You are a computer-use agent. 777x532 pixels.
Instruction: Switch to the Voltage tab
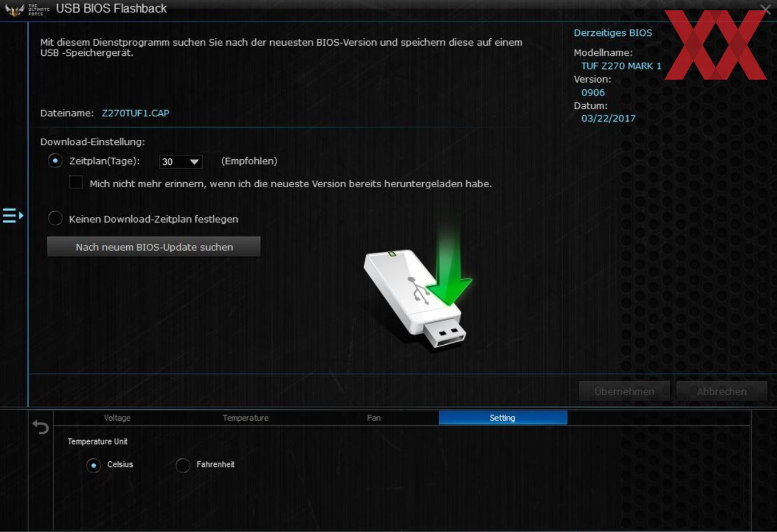pos(117,418)
